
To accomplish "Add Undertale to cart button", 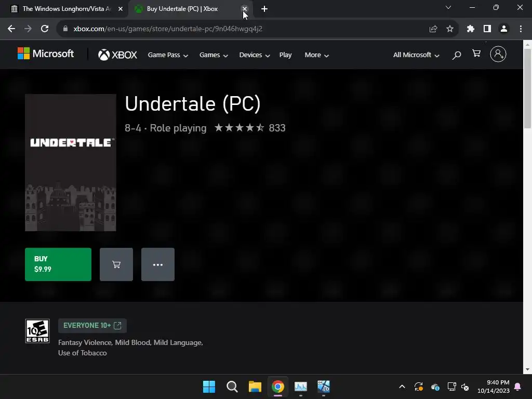I will 116,264.
